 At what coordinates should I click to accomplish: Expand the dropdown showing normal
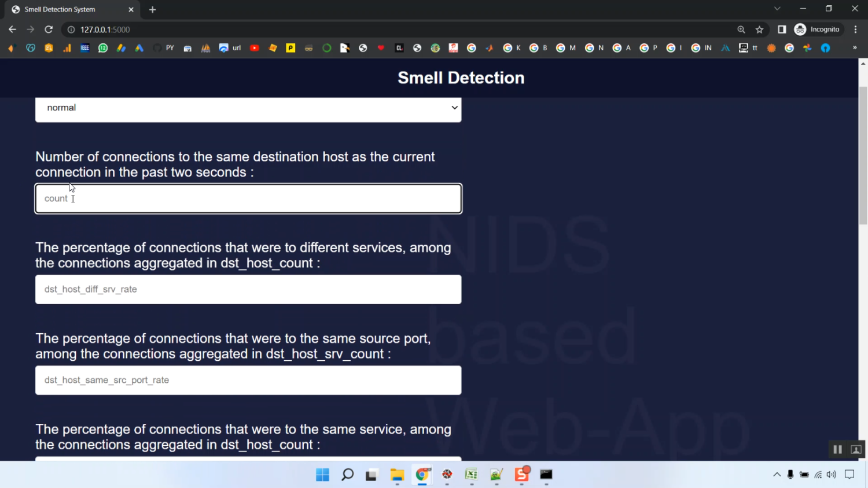coord(248,108)
